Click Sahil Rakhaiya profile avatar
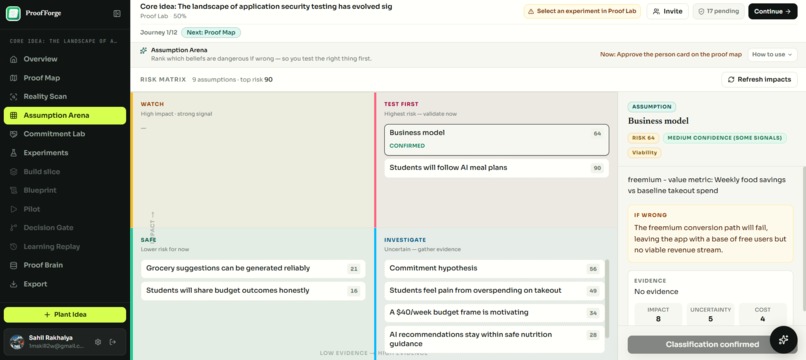Image resolution: width=806 pixels, height=360 pixels. point(17,342)
